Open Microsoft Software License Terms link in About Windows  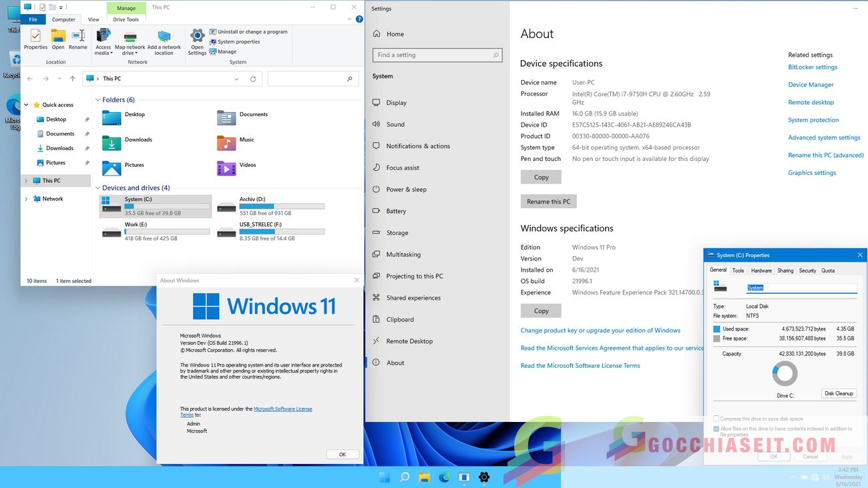[283, 409]
